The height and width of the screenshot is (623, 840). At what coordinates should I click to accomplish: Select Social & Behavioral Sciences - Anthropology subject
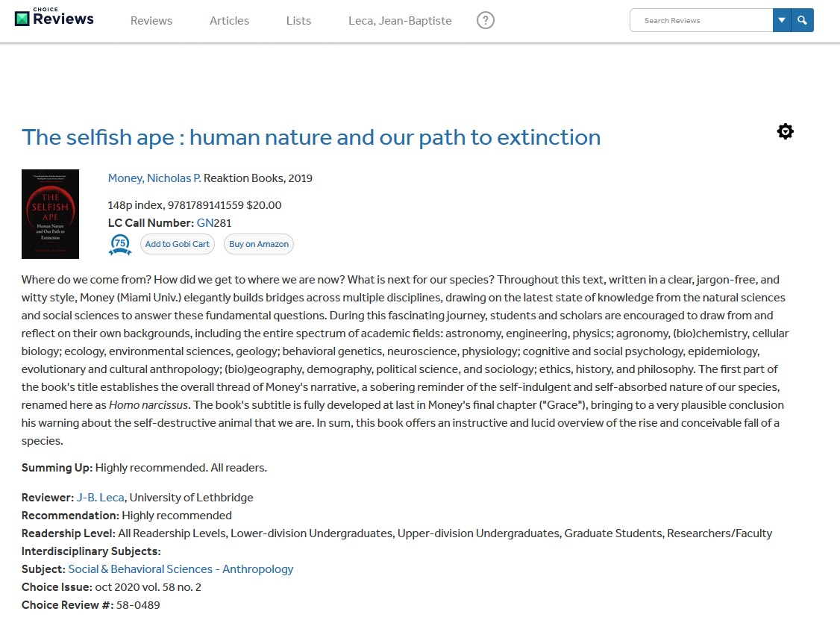pyautogui.click(x=181, y=569)
